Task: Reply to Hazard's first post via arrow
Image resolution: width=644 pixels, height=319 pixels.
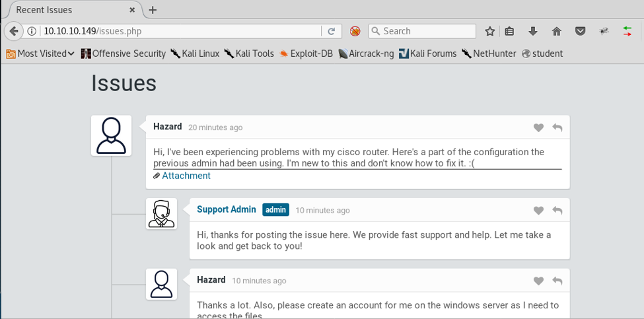Action: click(x=557, y=127)
